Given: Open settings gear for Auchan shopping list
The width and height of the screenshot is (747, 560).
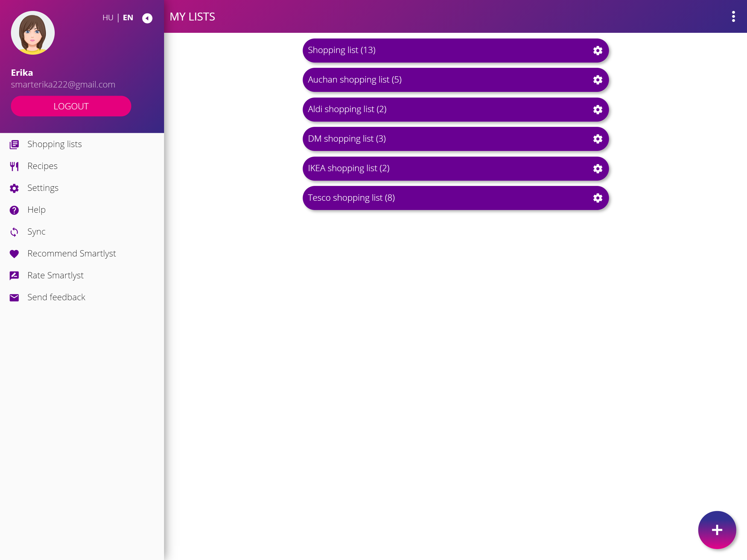Looking at the screenshot, I should [597, 80].
